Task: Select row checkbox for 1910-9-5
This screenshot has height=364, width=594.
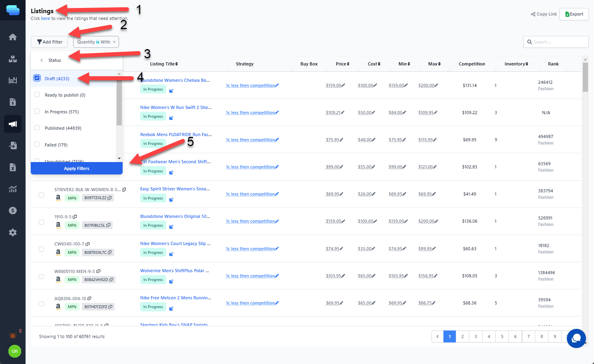Action: point(42,222)
